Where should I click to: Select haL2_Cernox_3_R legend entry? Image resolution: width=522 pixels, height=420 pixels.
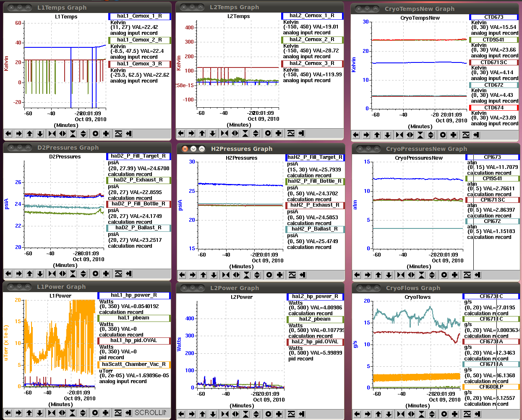(312, 64)
